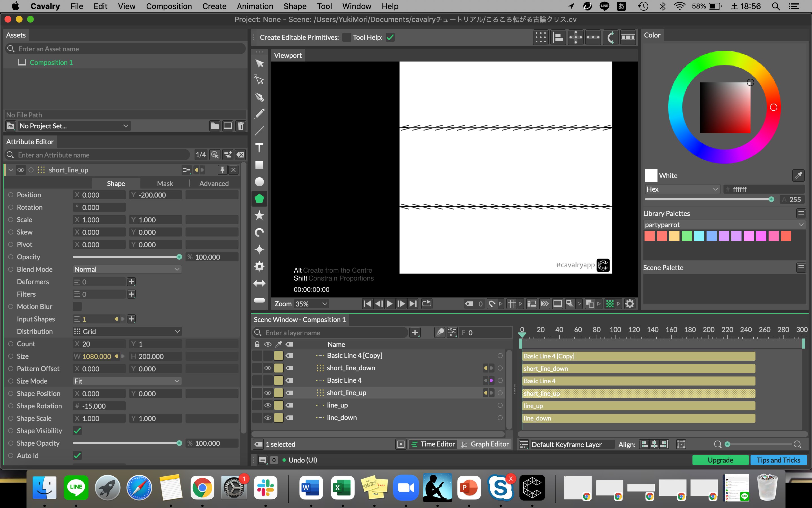Open the Size Mode Fit dropdown
This screenshot has height=508, width=812.
pos(127,381)
